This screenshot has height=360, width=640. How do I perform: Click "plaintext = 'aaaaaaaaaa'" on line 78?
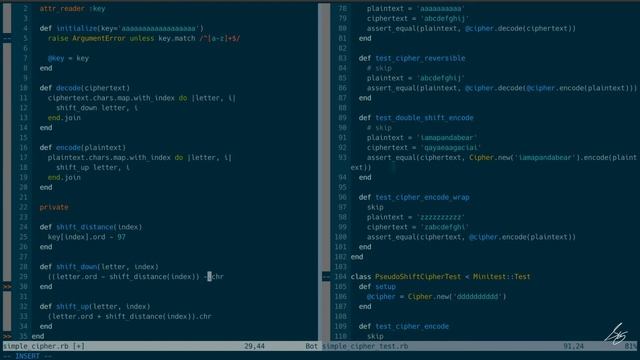pyautogui.click(x=416, y=9)
